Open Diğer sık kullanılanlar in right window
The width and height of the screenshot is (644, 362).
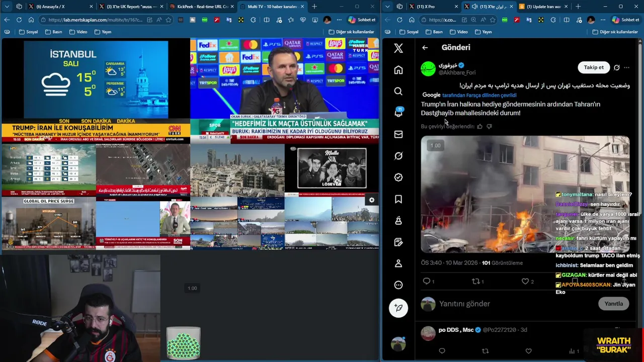615,32
